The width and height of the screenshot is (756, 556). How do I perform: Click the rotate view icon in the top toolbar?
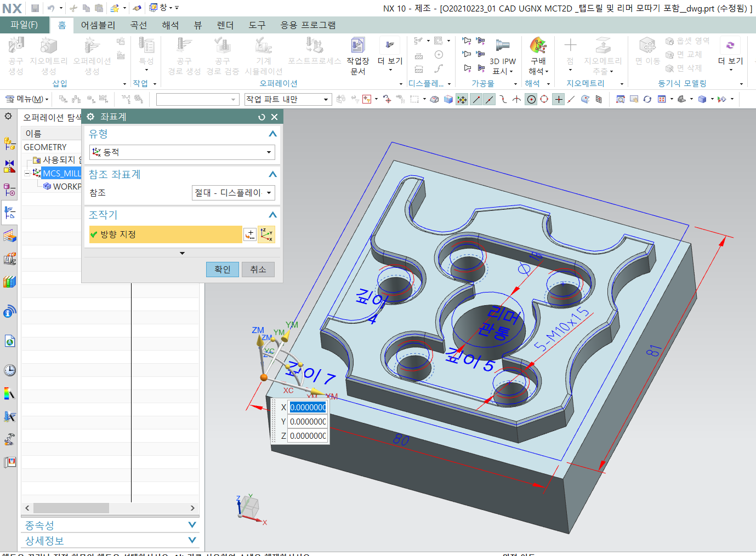pyautogui.click(x=647, y=99)
